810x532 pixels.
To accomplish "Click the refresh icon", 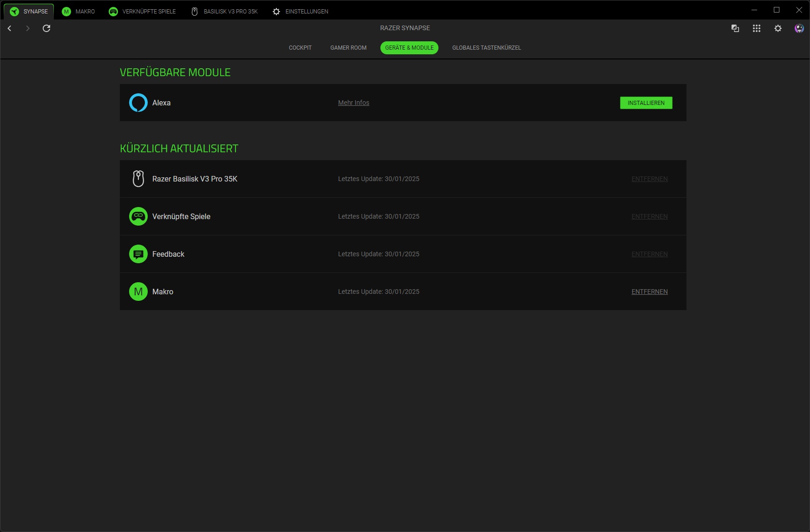I will [46, 28].
